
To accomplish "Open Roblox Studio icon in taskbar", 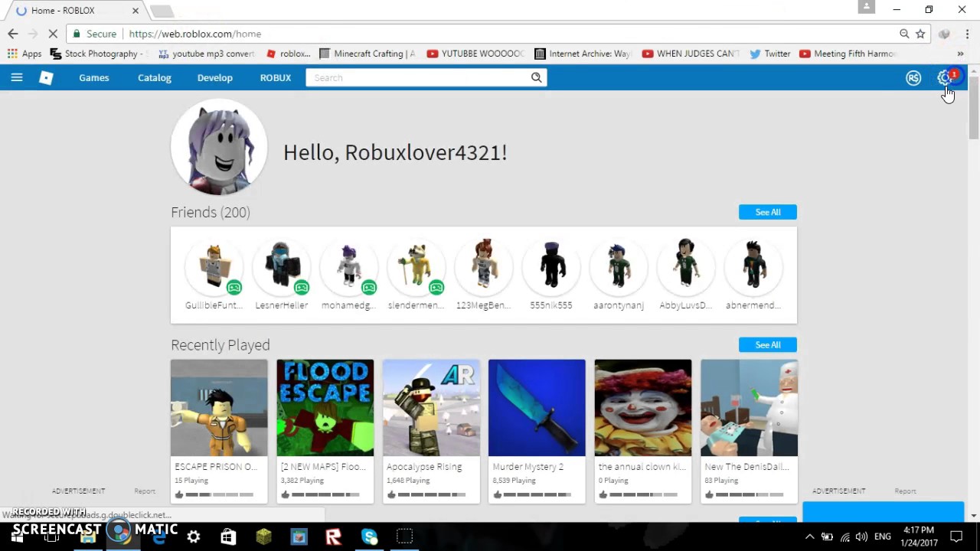I will pos(334,537).
